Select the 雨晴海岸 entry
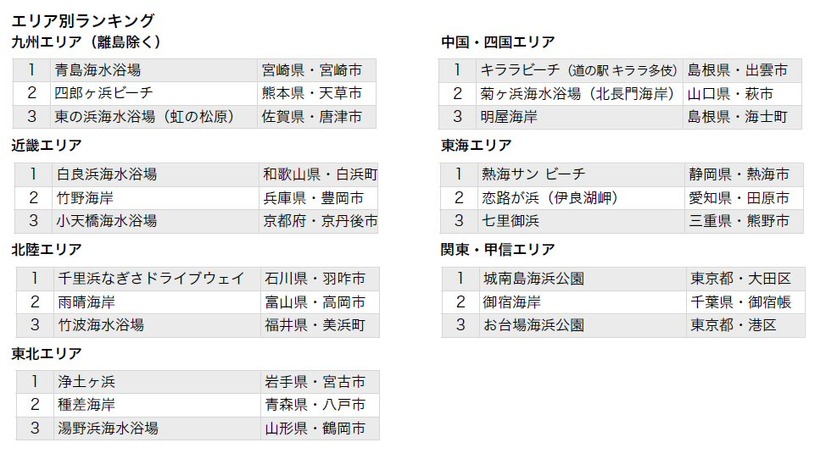The image size is (826, 459). point(86,302)
